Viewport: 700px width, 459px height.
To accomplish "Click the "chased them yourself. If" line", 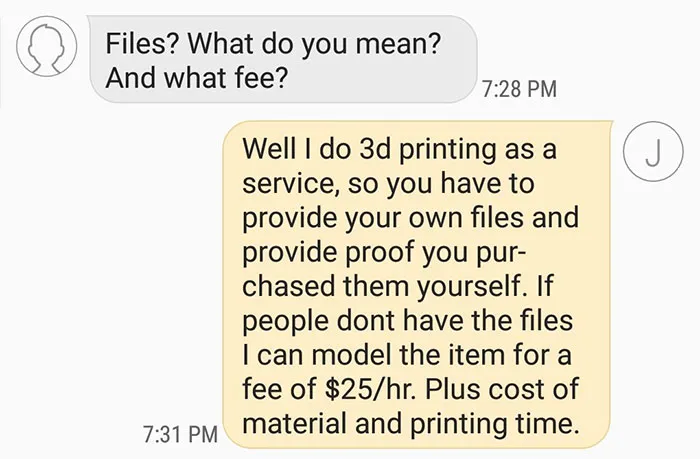I will click(397, 286).
